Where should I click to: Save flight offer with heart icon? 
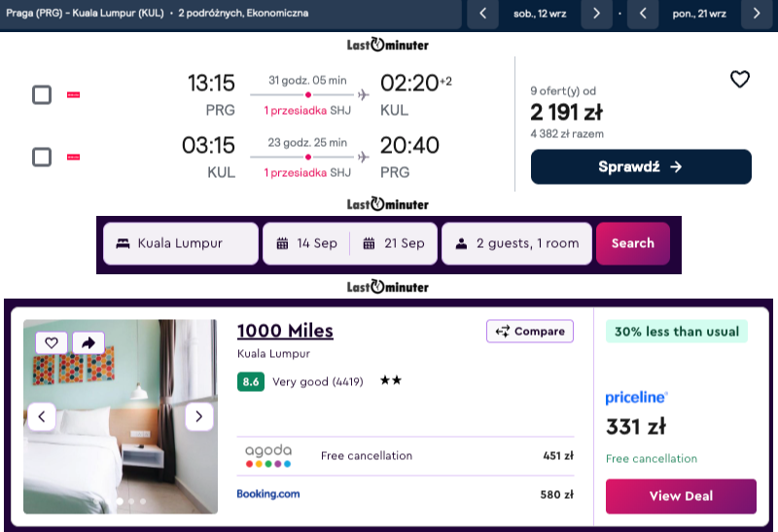pos(739,80)
